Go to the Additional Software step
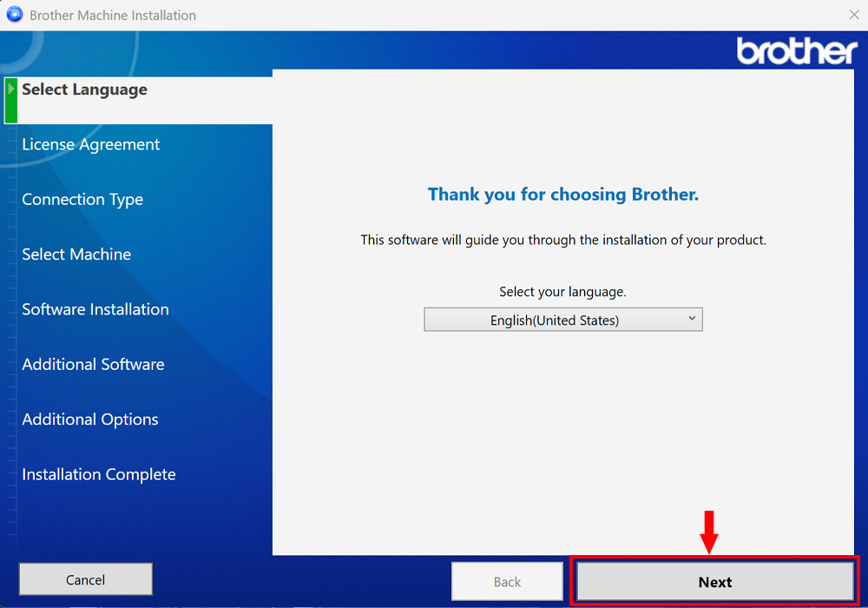 [93, 364]
